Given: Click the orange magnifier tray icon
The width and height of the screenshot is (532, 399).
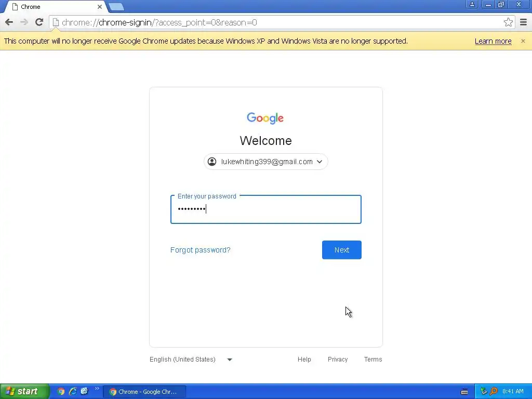Looking at the screenshot, I should [494, 392].
